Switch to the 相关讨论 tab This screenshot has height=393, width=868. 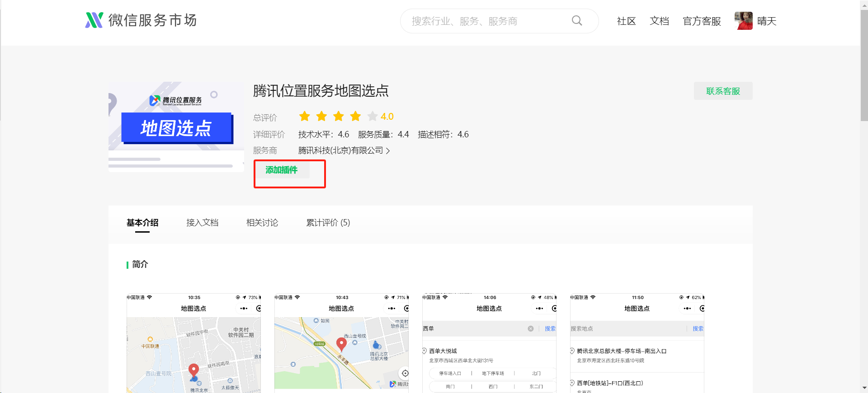(262, 223)
